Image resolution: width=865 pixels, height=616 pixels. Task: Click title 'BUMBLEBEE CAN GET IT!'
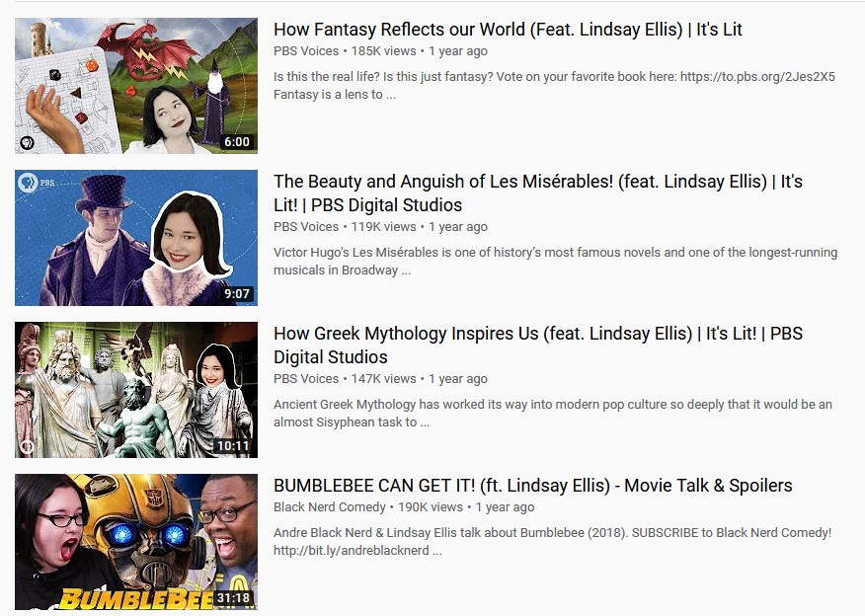tap(533, 486)
